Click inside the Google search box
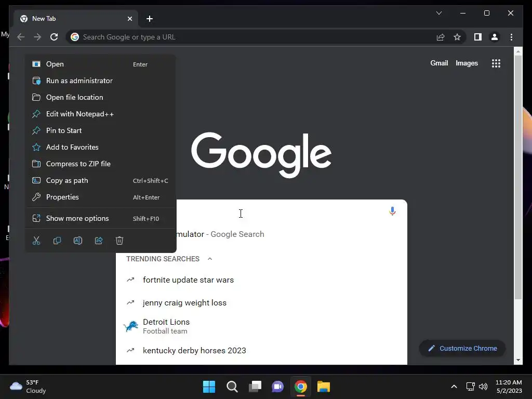Image resolution: width=532 pixels, height=399 pixels. click(261, 212)
